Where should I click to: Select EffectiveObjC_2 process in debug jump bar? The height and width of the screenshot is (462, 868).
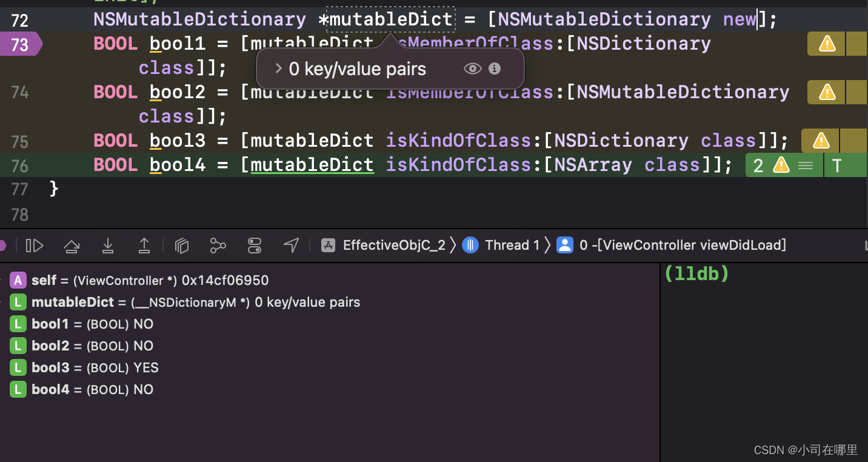pyautogui.click(x=394, y=246)
